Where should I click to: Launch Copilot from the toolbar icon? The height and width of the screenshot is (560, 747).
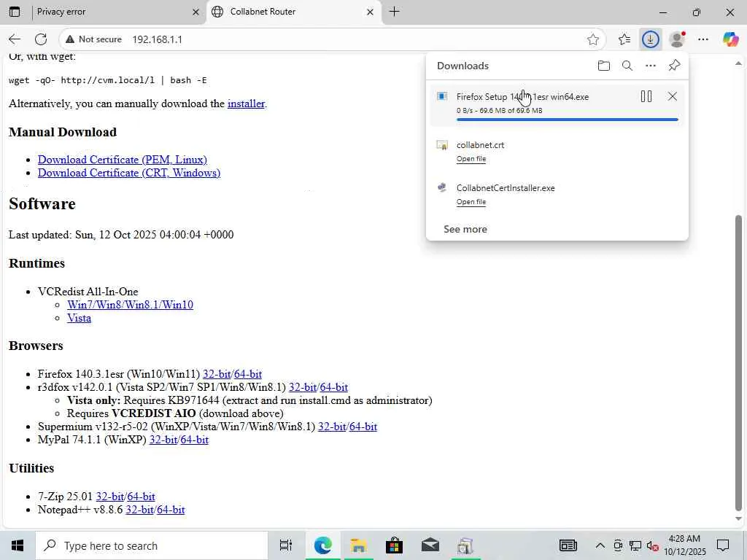(x=729, y=39)
